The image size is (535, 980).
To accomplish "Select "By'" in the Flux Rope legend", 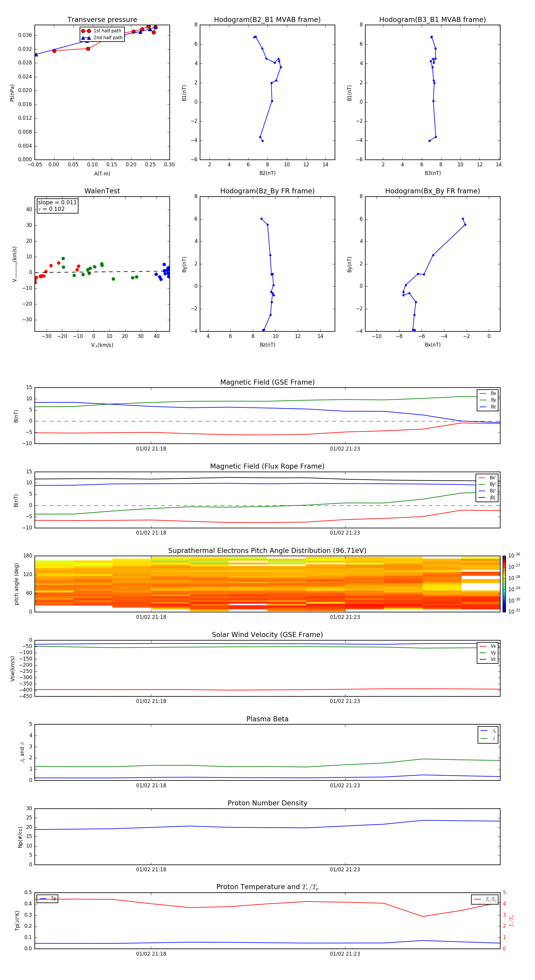I will coord(487,484).
